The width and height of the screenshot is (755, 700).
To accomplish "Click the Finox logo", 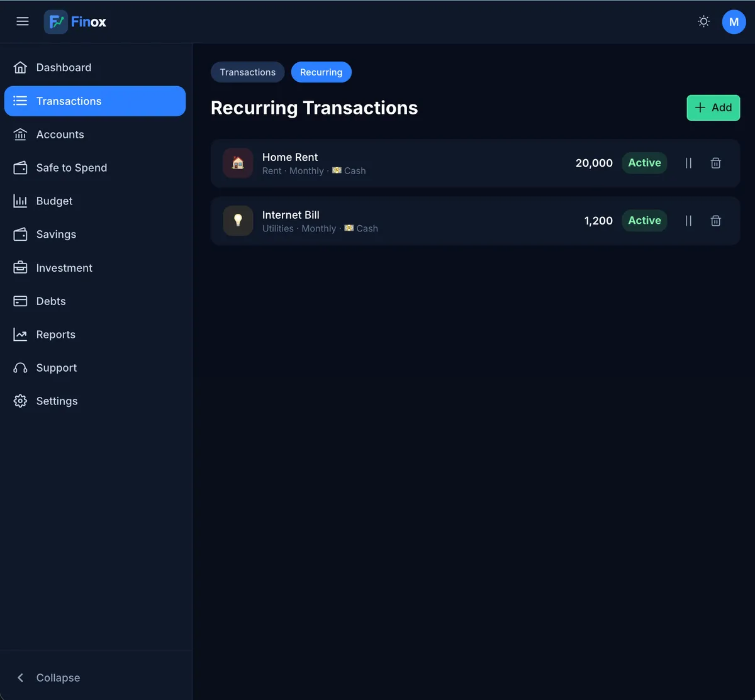I will [75, 22].
